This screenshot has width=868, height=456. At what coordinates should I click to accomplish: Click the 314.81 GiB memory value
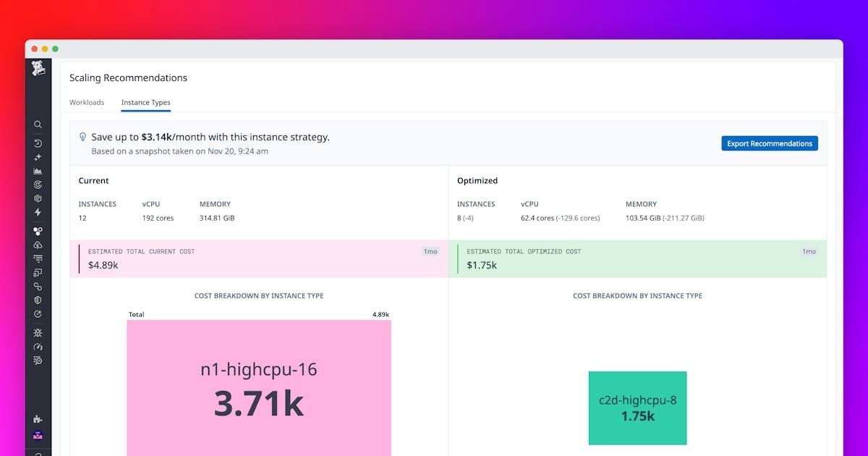(217, 218)
